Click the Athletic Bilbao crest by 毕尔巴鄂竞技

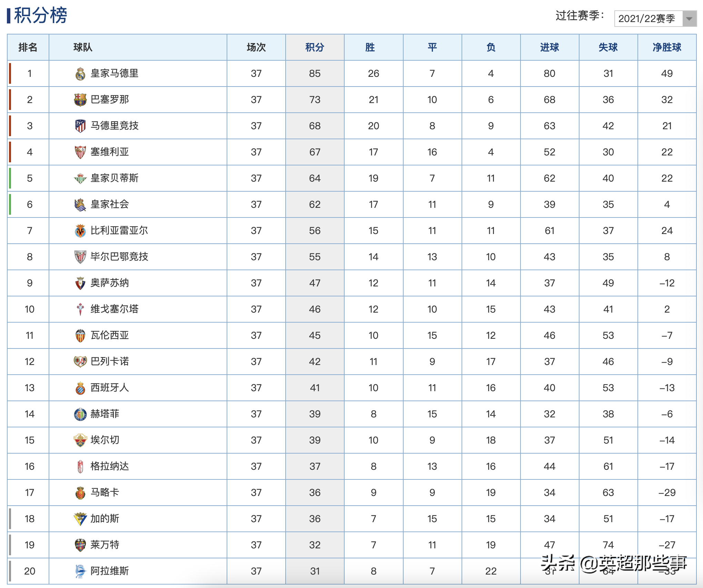80,257
